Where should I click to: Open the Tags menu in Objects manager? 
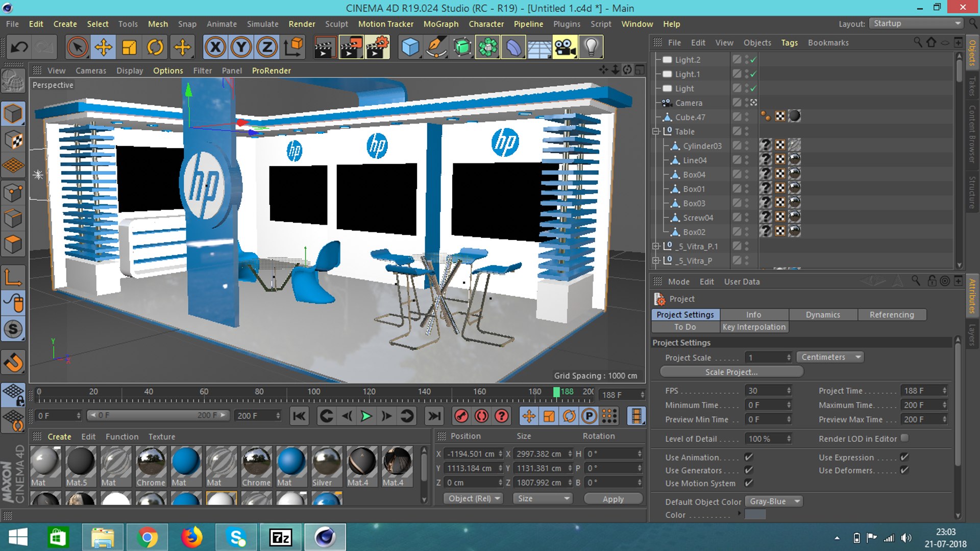789,42
